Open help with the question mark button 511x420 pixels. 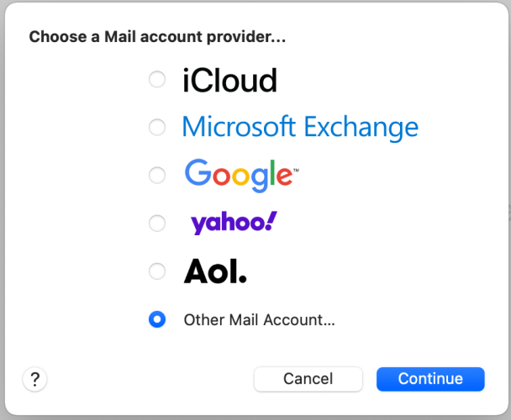click(34, 379)
